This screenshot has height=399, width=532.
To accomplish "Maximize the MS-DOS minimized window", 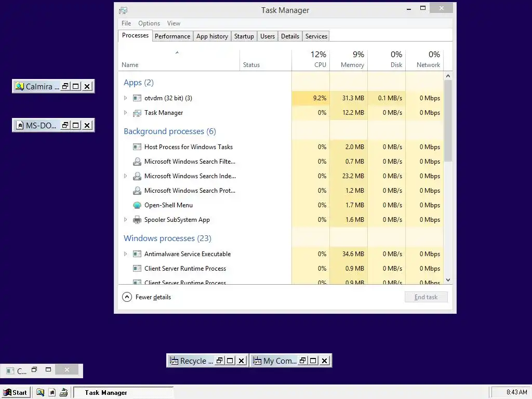I will (x=76, y=125).
